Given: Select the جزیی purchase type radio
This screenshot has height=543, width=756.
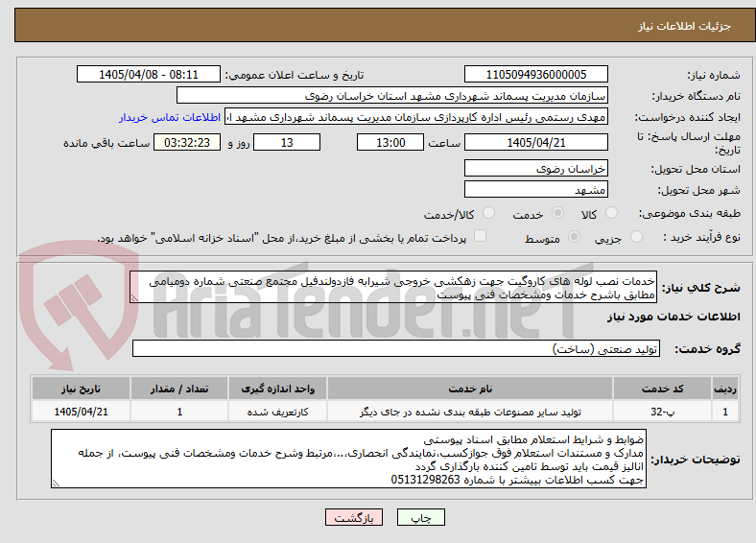Looking at the screenshot, I should coord(636,236).
